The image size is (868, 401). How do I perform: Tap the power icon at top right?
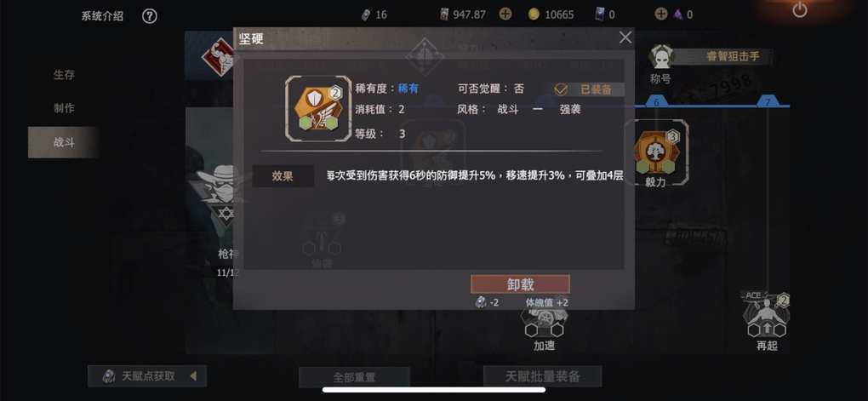[799, 9]
